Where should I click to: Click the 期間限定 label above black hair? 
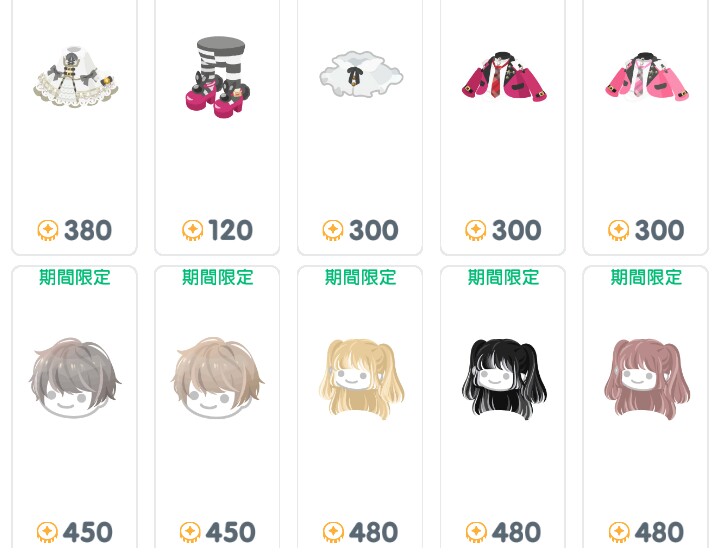(x=503, y=277)
